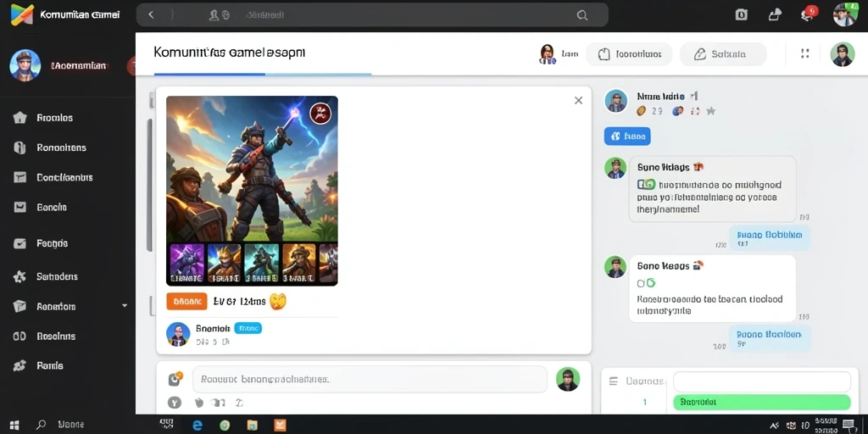
Task: Click the post author avatar near Bnonioit
Action: point(178,334)
